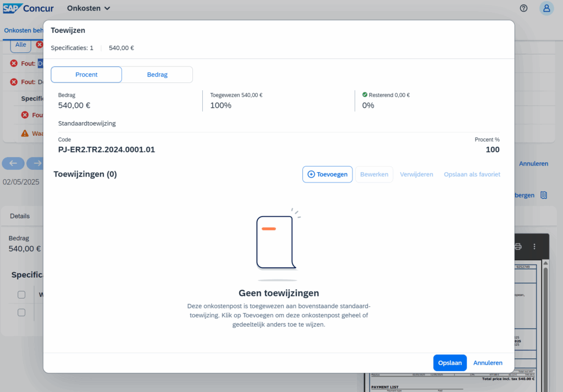This screenshot has width=563, height=392.
Task: Open the Onkosten beheren tab in background
Action: click(23, 30)
